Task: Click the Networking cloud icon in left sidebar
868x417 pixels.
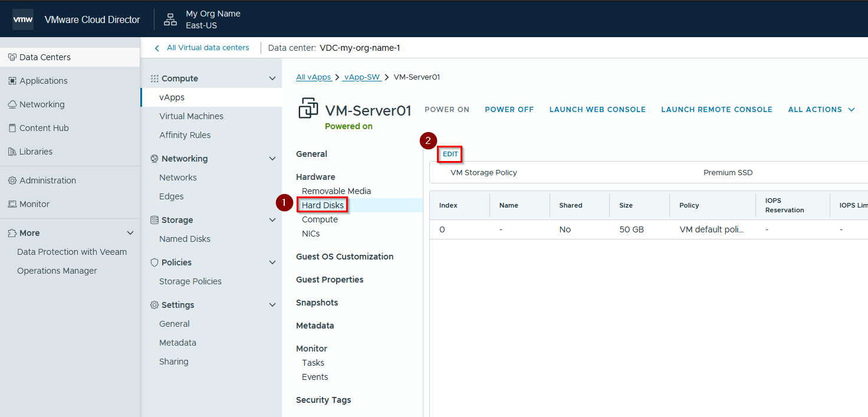Action: pyautogui.click(x=12, y=104)
